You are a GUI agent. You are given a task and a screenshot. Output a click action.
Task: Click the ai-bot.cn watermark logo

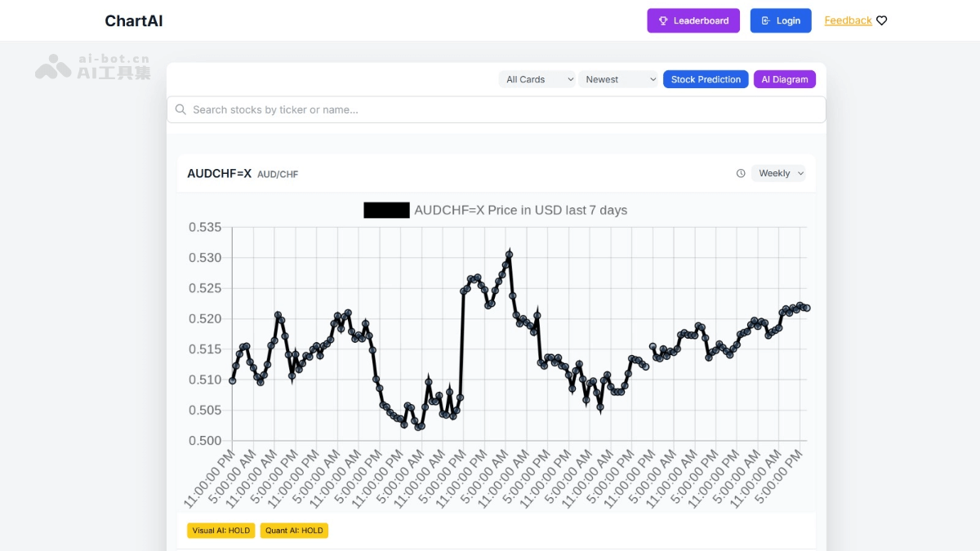click(x=92, y=66)
